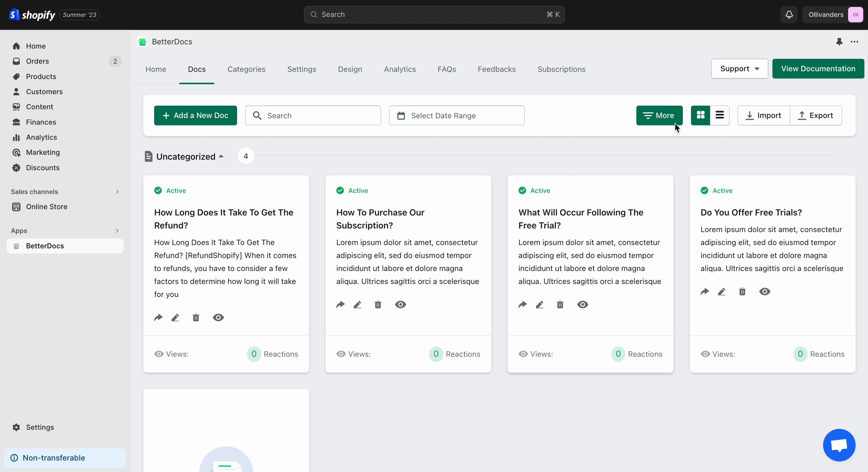The image size is (868, 472).
Task: Click the edit pencil icon on second doc
Action: click(x=358, y=304)
